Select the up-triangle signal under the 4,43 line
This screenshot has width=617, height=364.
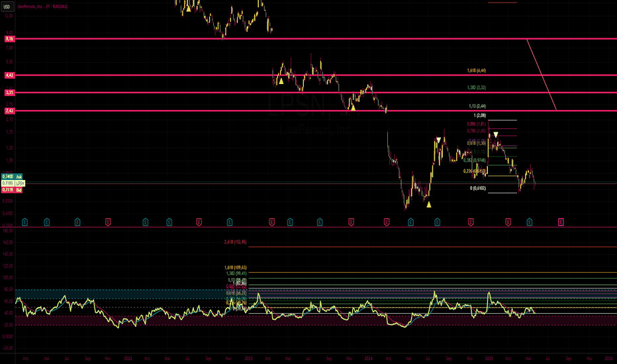click(281, 81)
